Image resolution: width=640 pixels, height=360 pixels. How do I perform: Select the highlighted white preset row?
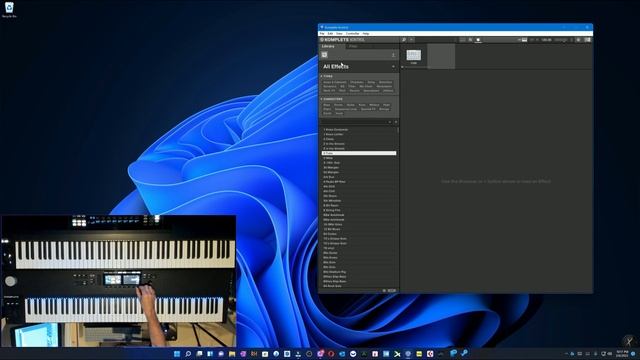(x=359, y=153)
